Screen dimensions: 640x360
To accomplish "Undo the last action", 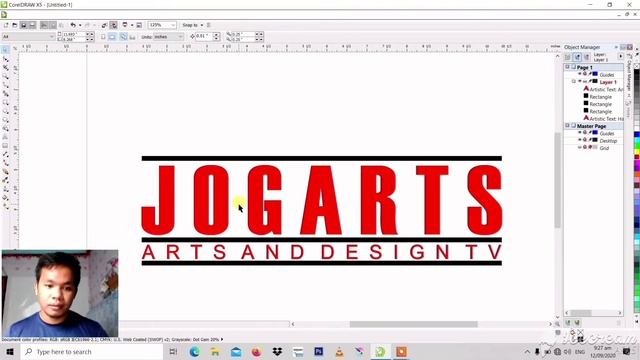I will 73,25.
